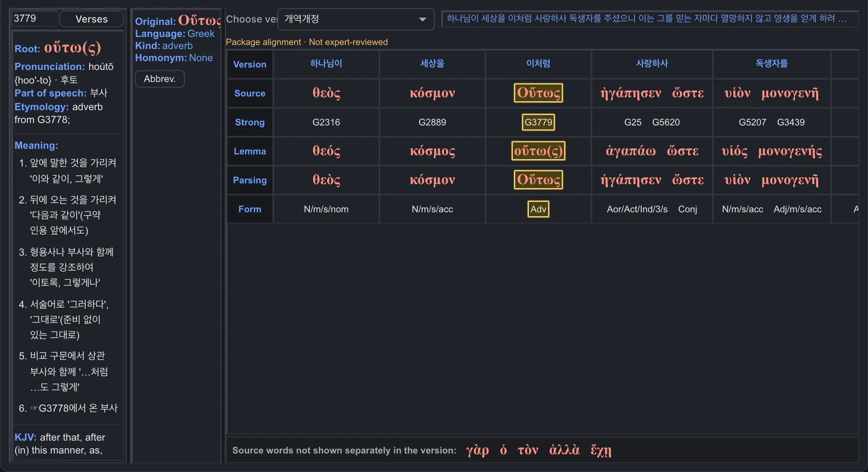Select source word θεὸς in Source row

(326, 93)
